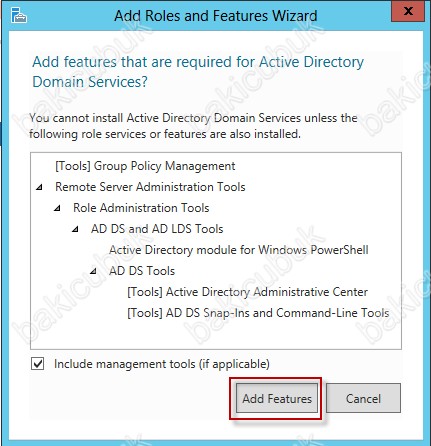The height and width of the screenshot is (446, 431).
Task: Select AD DS Snap-Ins and Command-Line Tools
Action: pyautogui.click(x=258, y=313)
